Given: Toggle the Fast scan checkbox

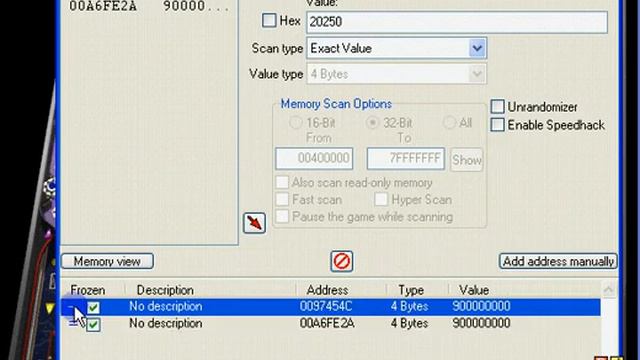Looking at the screenshot, I should (x=282, y=199).
